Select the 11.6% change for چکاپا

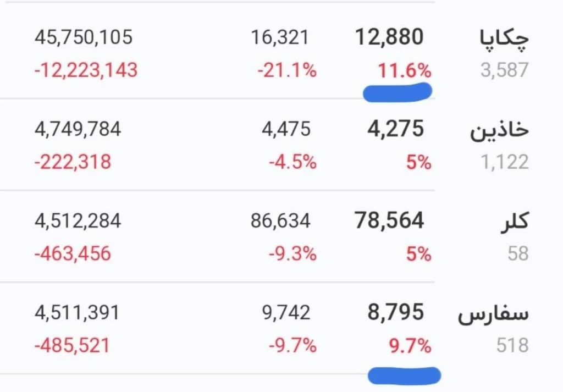[x=404, y=70]
